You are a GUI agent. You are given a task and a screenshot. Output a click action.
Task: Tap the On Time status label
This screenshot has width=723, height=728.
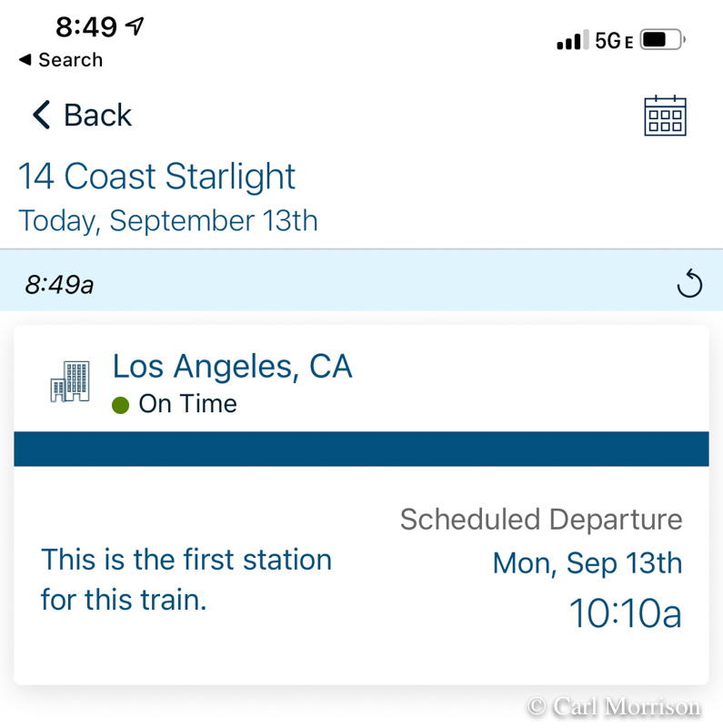coord(187,404)
